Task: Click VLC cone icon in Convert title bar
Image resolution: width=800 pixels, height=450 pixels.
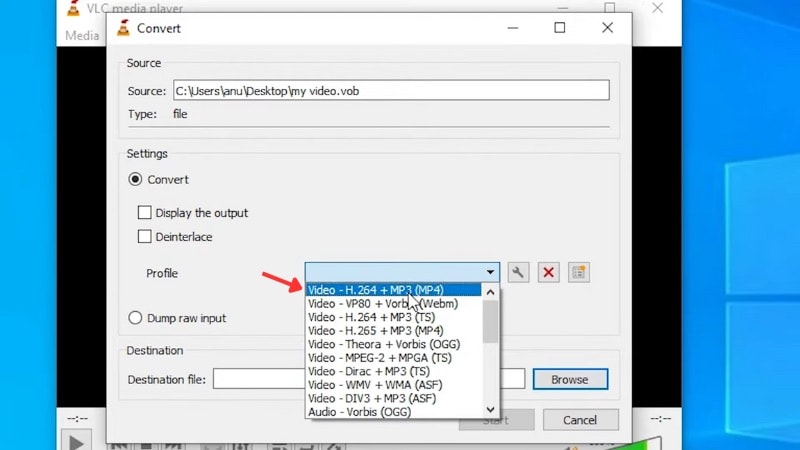Action: pos(123,28)
